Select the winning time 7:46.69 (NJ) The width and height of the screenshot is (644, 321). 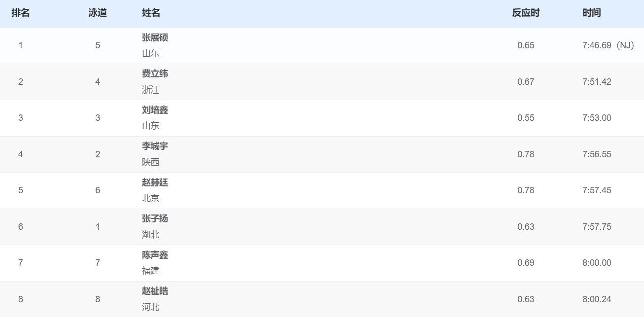click(608, 45)
